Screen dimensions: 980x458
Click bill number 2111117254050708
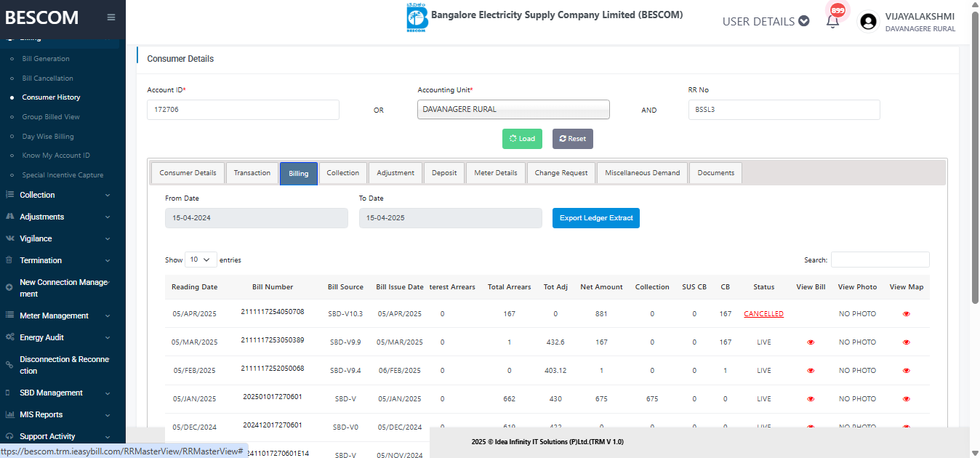(273, 311)
